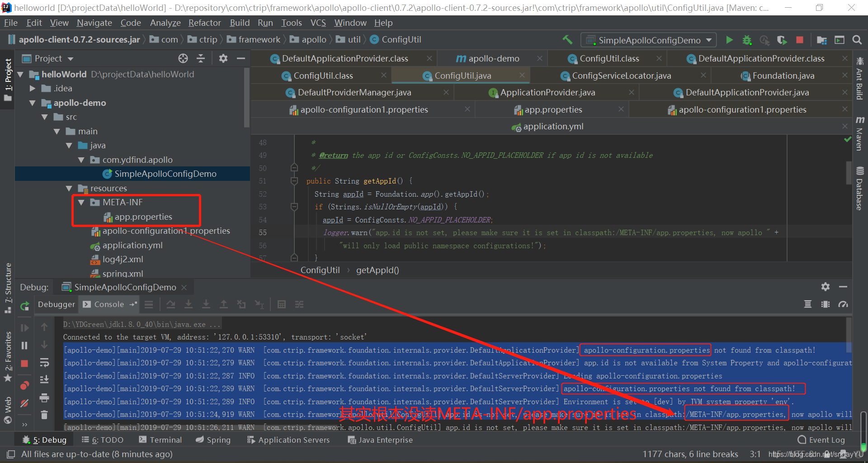868x463 pixels.
Task: Collapse all in Project panel
Action: tap(201, 58)
